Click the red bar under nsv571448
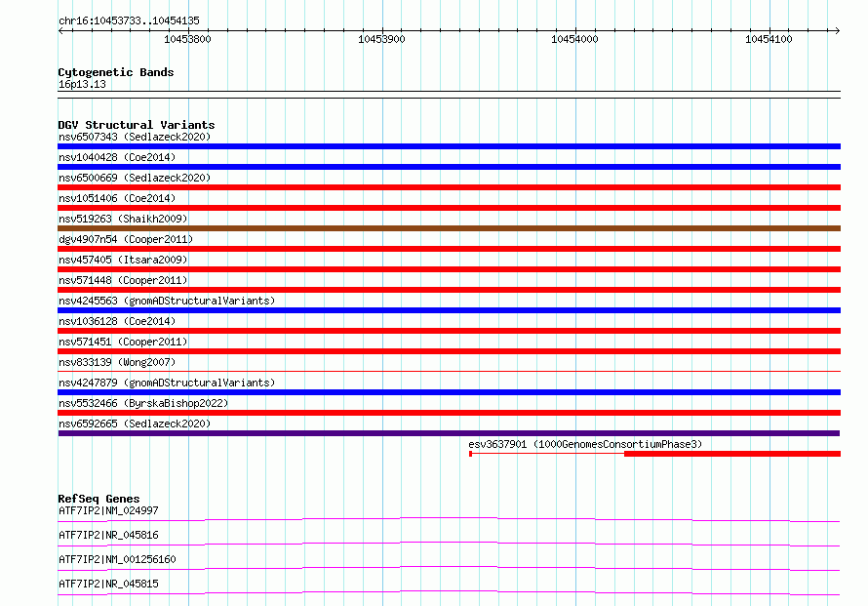 point(449,290)
